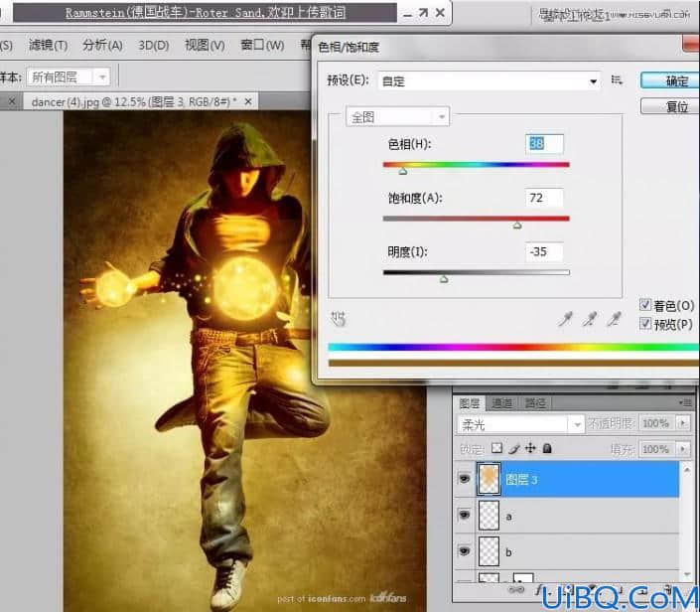Click the 复位 reset button
This screenshot has height=612, width=700.
click(669, 106)
